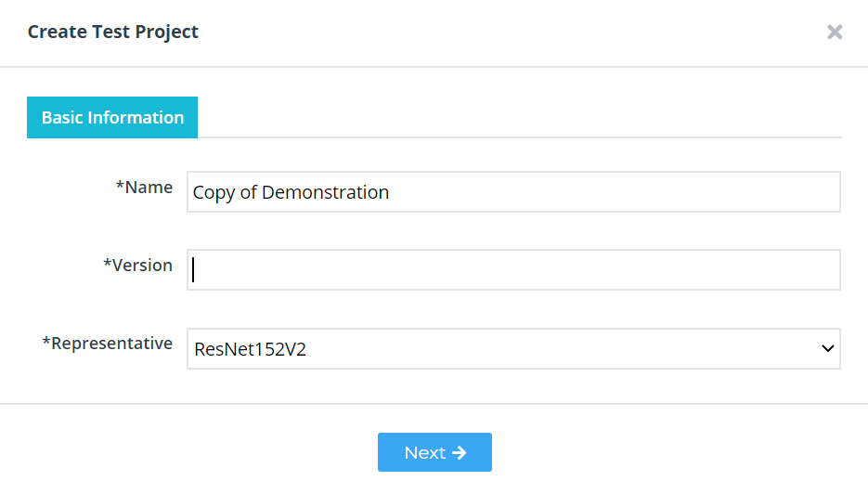Click the Next button
Screen dimensions: 868x494
pos(434,452)
